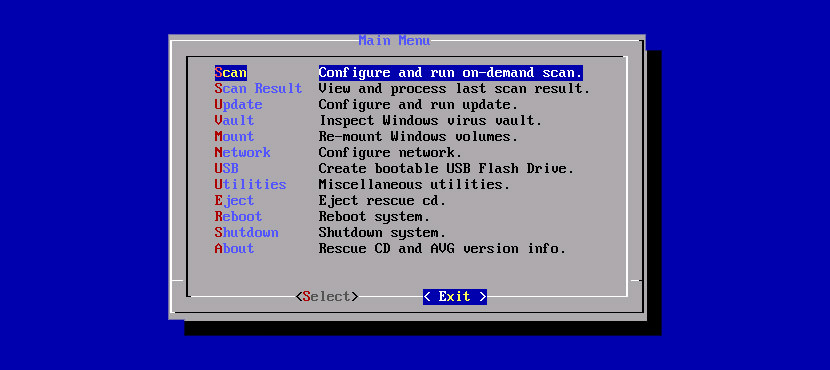The width and height of the screenshot is (830, 370).
Task: Choose the Eject menu entry
Action: pyautogui.click(x=234, y=201)
